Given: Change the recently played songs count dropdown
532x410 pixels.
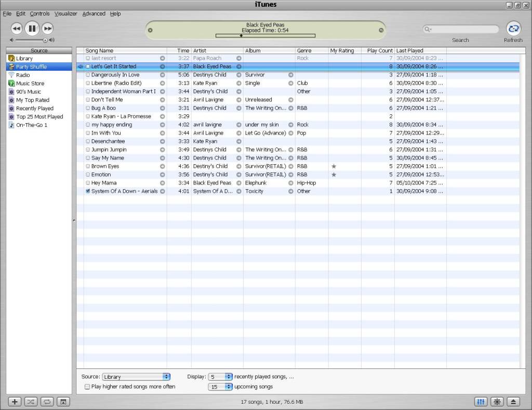Looking at the screenshot, I should click(220, 377).
